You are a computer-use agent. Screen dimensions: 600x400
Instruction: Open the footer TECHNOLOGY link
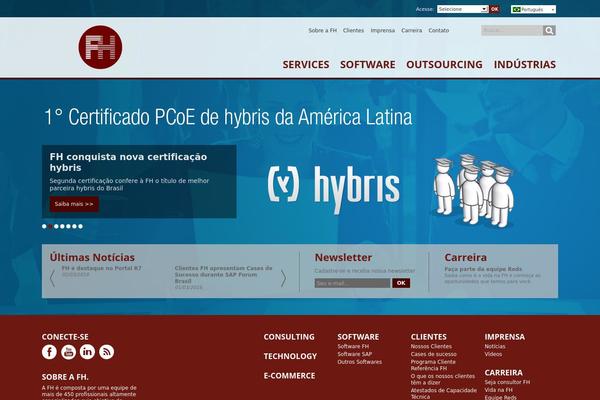(x=290, y=356)
